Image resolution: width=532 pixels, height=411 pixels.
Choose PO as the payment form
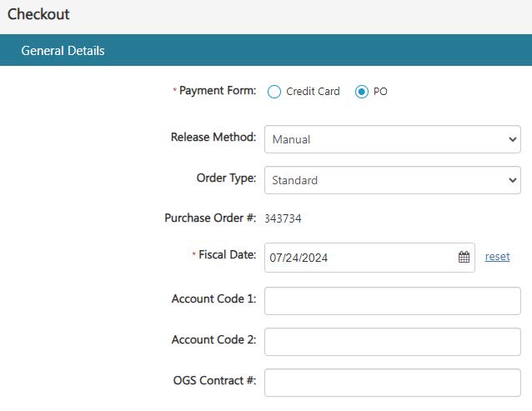click(362, 92)
